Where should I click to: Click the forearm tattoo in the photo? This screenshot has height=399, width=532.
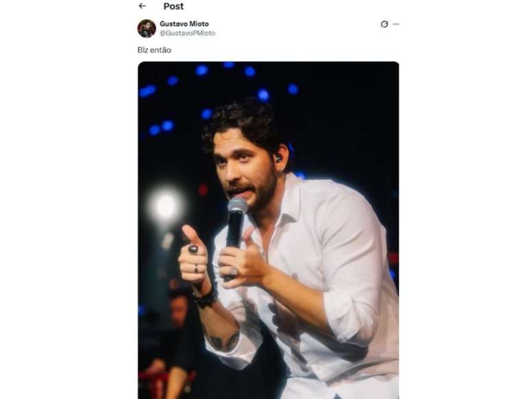pos(223,341)
